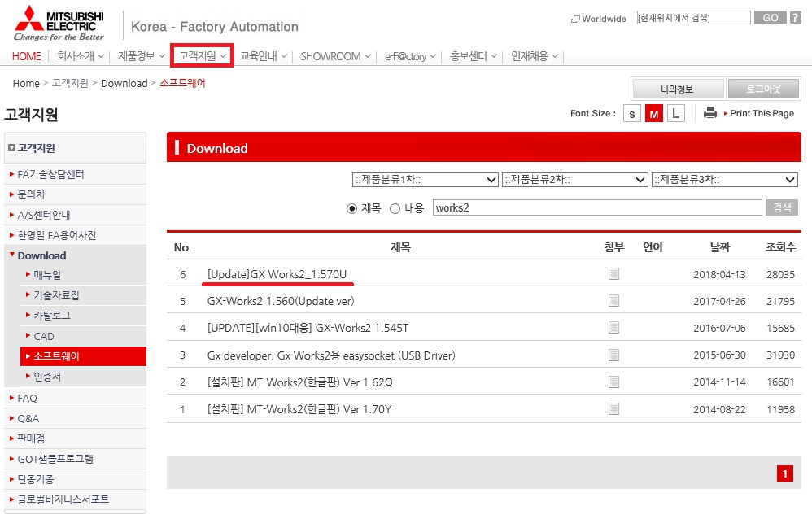Click the GO search button

click(771, 18)
